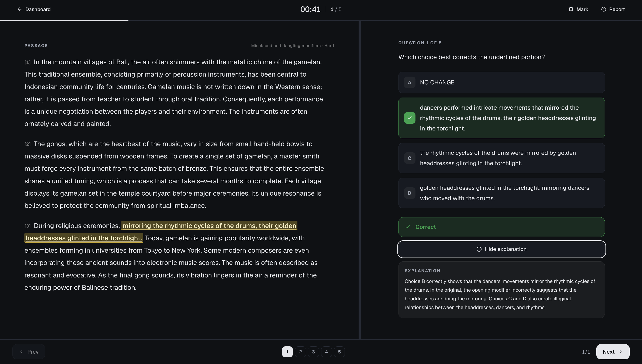Click the paragraph marker [3]
Viewport: 642px width, 364px height.
tap(28, 226)
